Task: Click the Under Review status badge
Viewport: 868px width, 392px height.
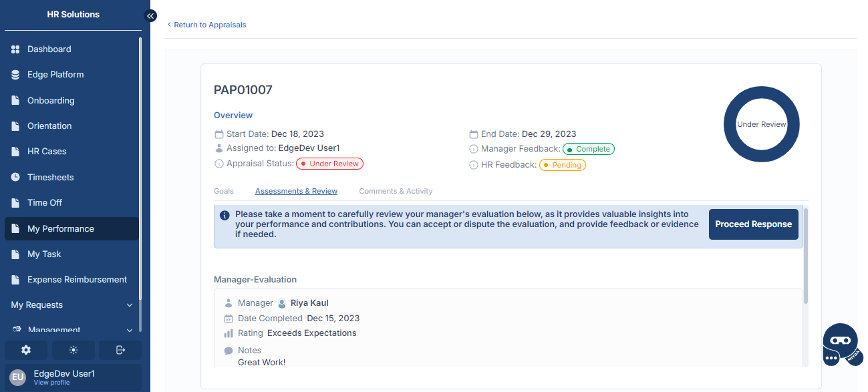Action: click(x=329, y=164)
